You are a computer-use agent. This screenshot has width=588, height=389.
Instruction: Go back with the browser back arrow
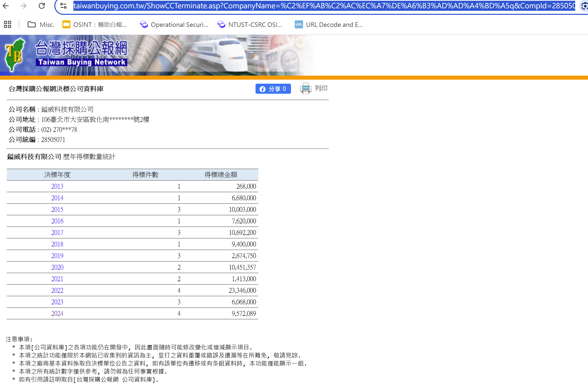coord(6,6)
